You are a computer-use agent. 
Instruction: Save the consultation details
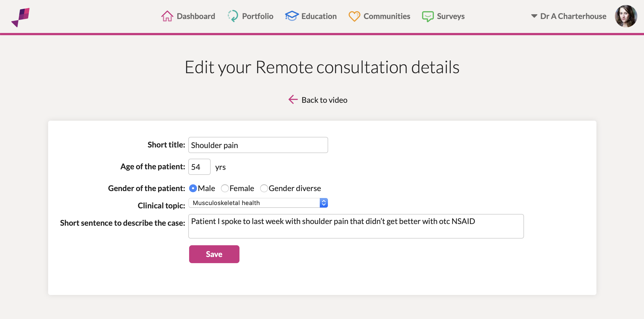(214, 254)
